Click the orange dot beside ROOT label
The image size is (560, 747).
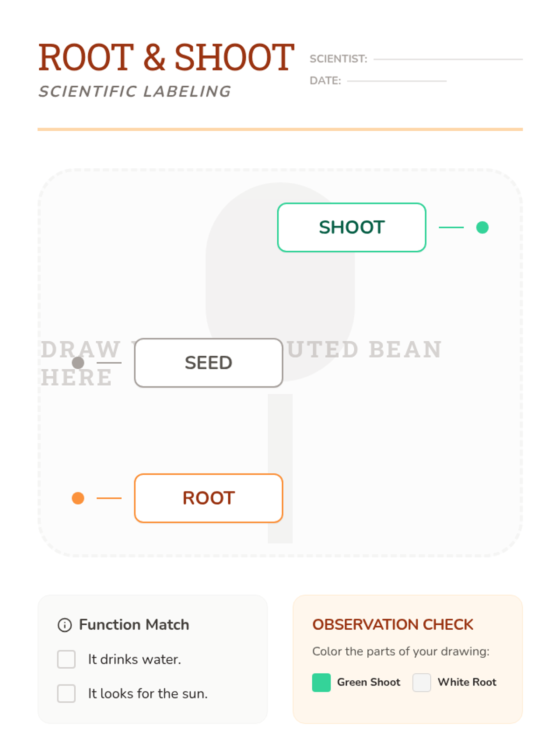pos(78,498)
